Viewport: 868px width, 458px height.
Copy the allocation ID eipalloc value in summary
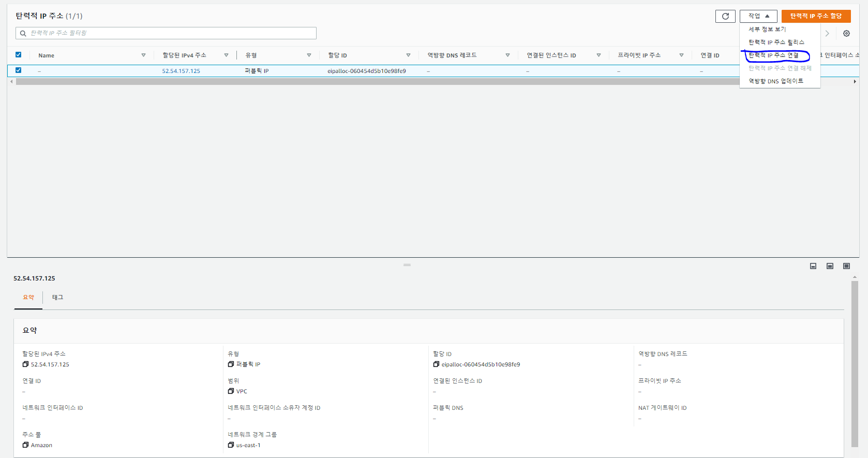point(436,364)
